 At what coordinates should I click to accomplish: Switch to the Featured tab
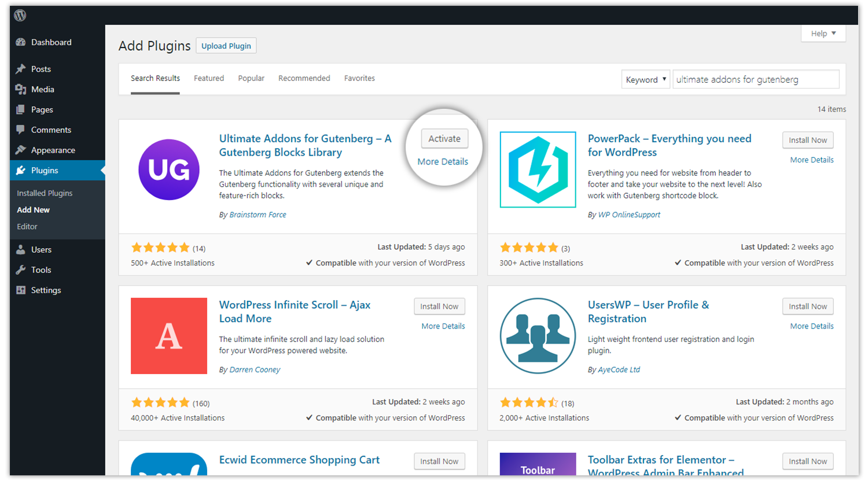(x=208, y=78)
